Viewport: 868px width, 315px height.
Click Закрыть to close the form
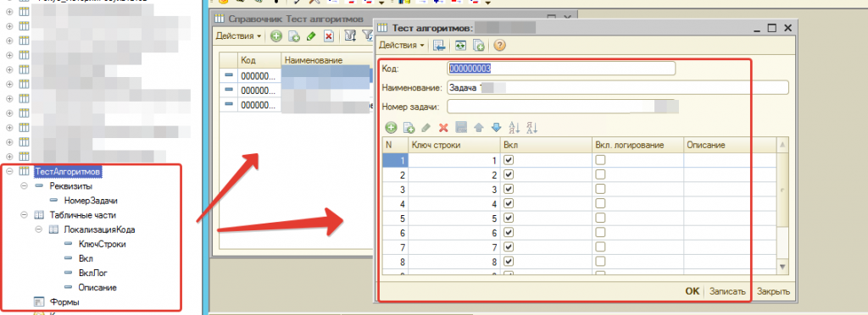(773, 291)
